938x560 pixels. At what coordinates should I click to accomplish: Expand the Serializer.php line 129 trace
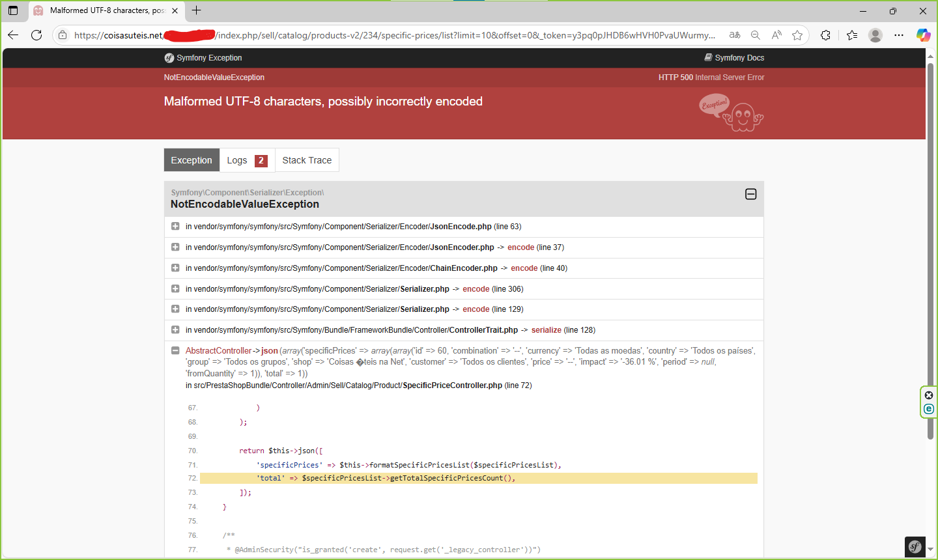pos(175,309)
